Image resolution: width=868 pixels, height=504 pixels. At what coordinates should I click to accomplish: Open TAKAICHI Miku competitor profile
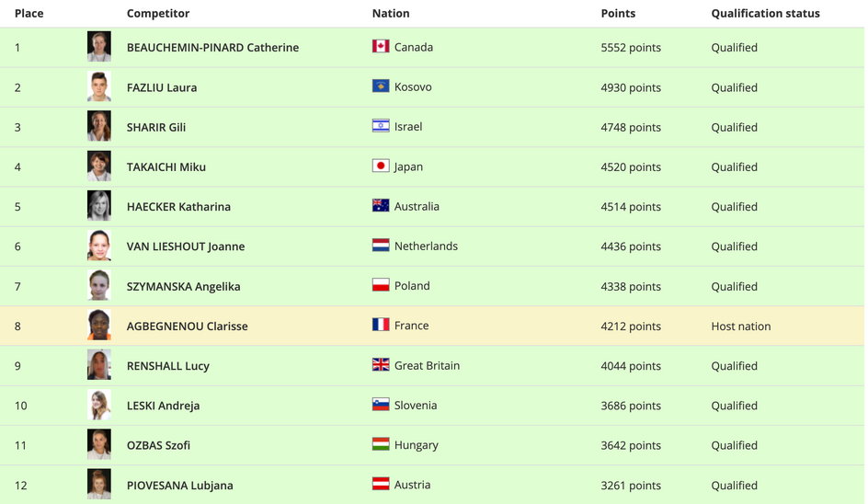pyautogui.click(x=166, y=167)
